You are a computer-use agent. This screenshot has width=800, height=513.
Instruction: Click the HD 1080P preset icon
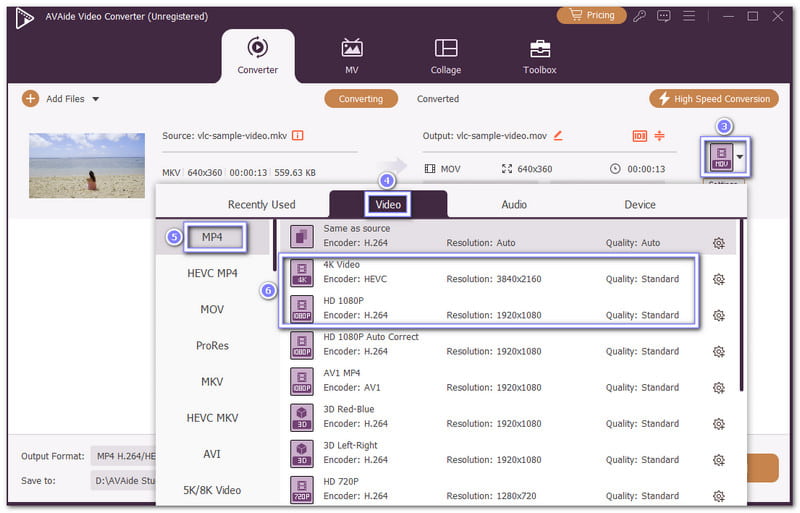click(x=302, y=309)
